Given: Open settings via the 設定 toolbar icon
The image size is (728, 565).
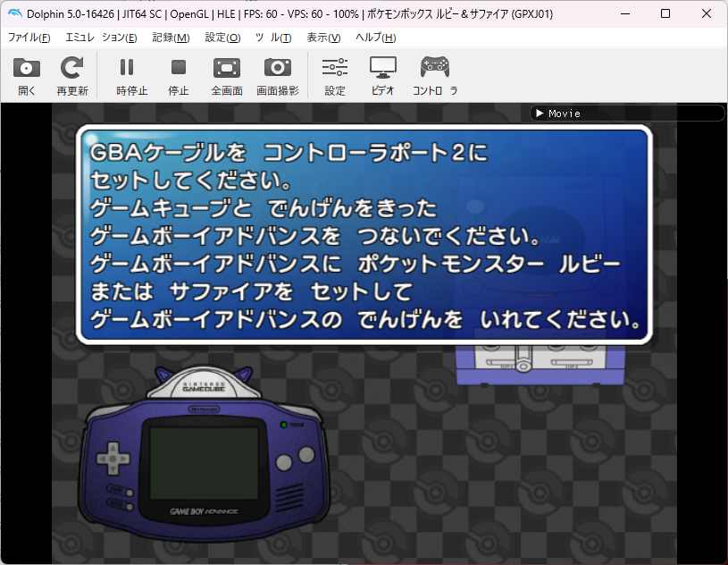Looking at the screenshot, I should tap(335, 76).
